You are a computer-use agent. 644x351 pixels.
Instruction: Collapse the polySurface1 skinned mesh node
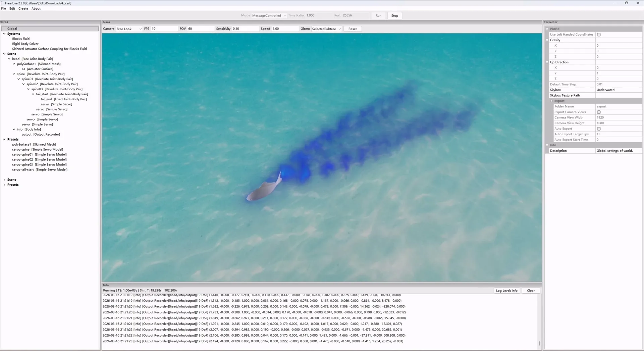click(x=14, y=64)
